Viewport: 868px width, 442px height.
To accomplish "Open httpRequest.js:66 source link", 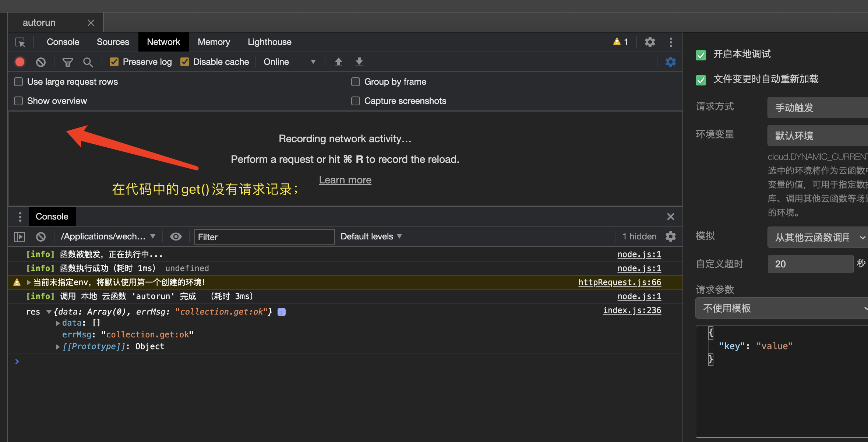I will click(x=620, y=283).
